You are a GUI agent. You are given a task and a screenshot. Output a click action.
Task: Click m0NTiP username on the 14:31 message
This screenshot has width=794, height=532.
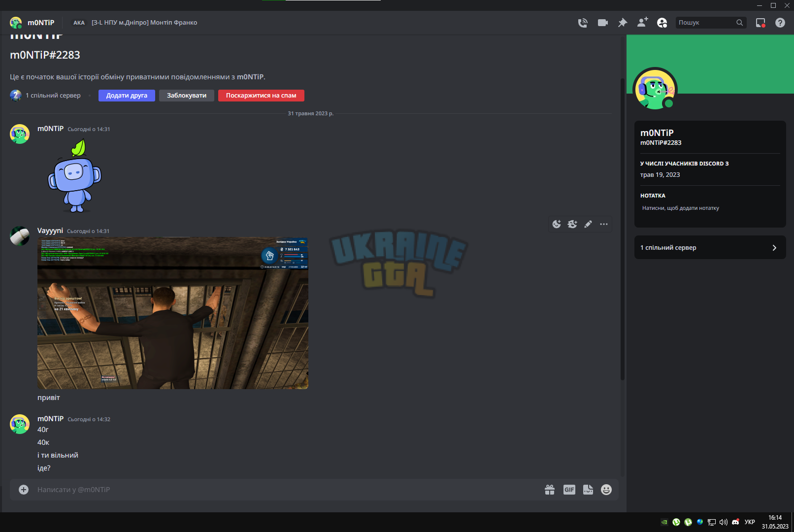(x=51, y=129)
